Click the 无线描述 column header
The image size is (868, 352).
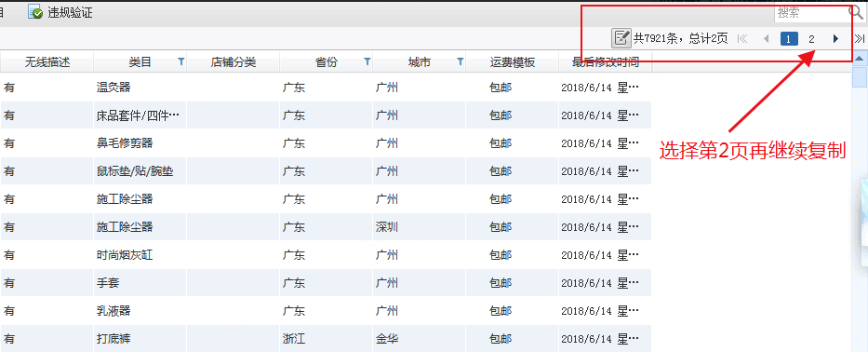tap(47, 62)
